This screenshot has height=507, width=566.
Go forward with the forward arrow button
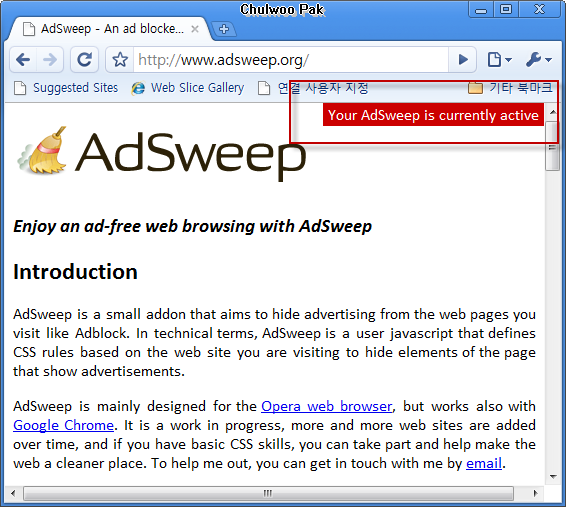point(50,60)
